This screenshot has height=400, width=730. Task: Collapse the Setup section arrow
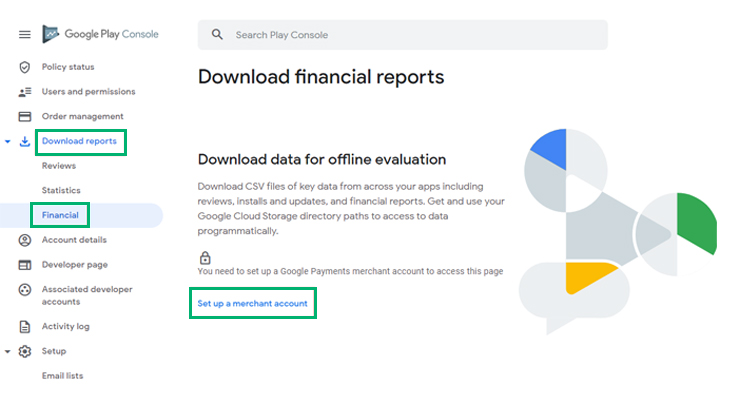click(x=7, y=352)
